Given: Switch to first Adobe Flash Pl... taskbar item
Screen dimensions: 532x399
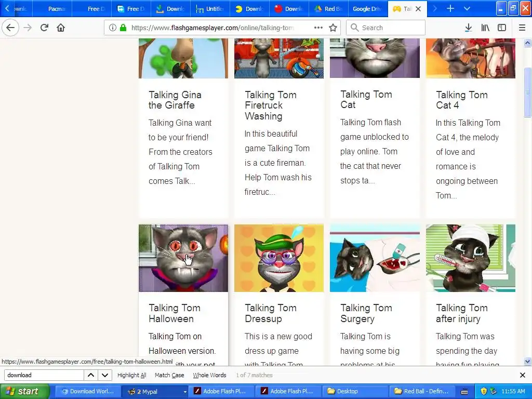Looking at the screenshot, I should click(x=221, y=391).
